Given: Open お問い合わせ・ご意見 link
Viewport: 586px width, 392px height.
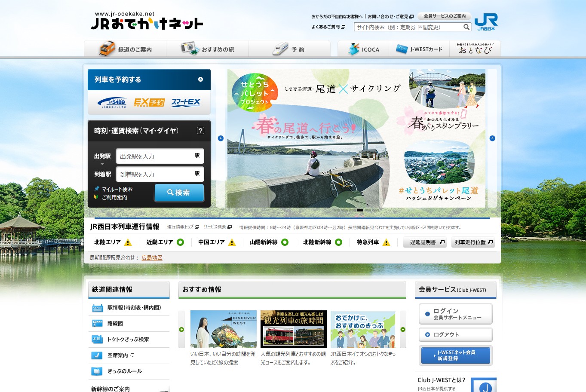Looking at the screenshot, I should [390, 16].
